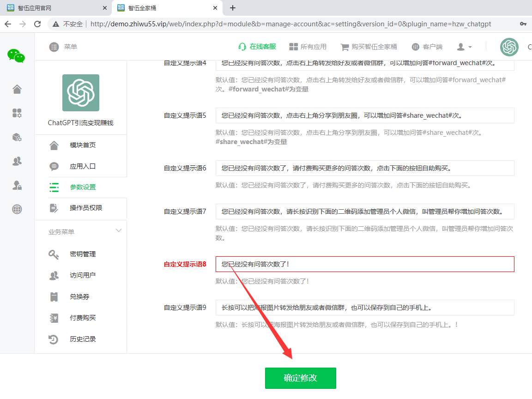Image resolution: width=532 pixels, height=399 pixels.
Task: Click the 参数设置 list icon
Action: 54,187
